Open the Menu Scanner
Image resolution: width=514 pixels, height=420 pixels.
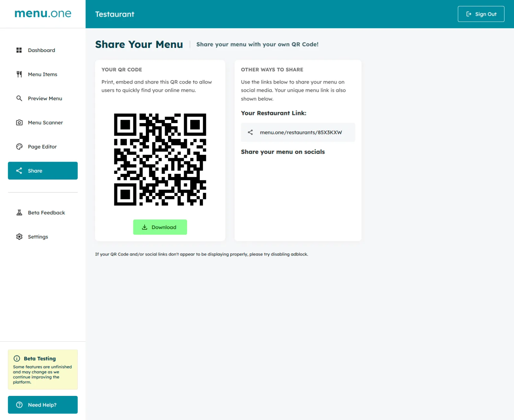43,122
